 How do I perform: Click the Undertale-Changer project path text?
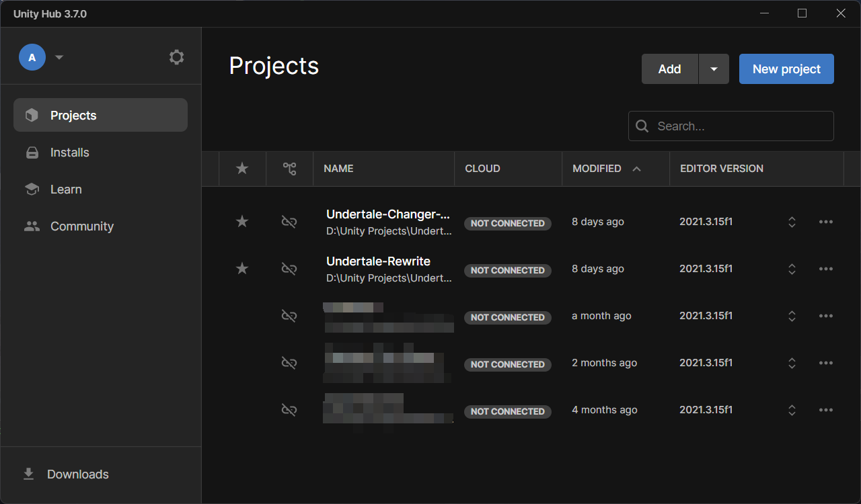coord(389,231)
